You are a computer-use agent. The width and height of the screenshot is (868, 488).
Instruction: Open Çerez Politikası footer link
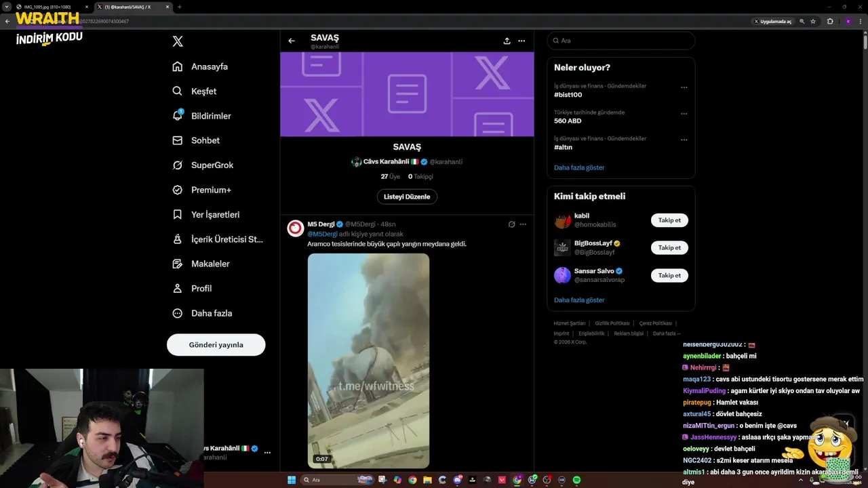[656, 323]
